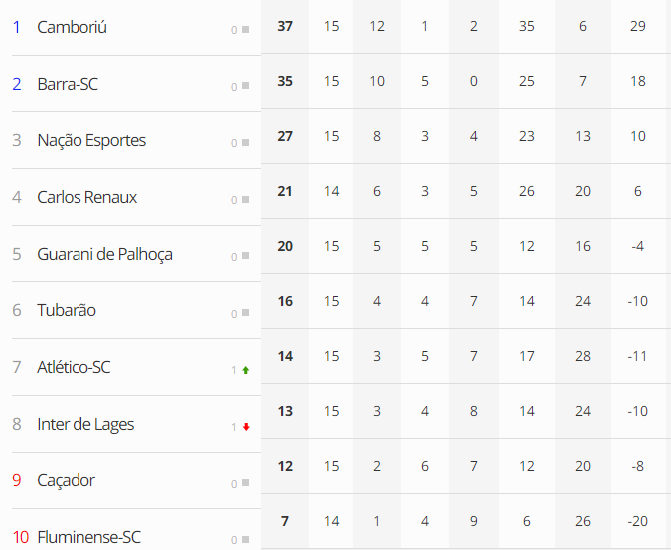Open the Camboriú team link
Viewport: 671px width, 550px height.
click(x=72, y=27)
